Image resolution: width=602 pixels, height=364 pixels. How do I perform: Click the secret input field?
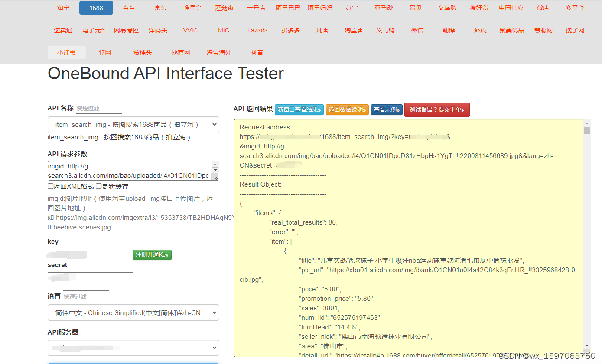click(x=90, y=278)
